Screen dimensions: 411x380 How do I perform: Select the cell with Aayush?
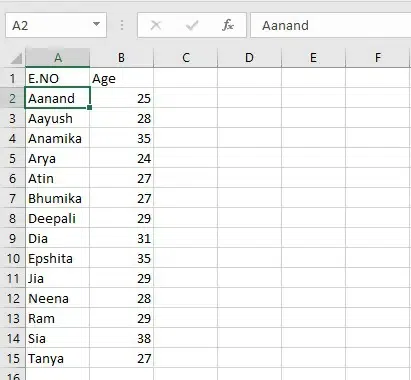pyautogui.click(x=58, y=118)
